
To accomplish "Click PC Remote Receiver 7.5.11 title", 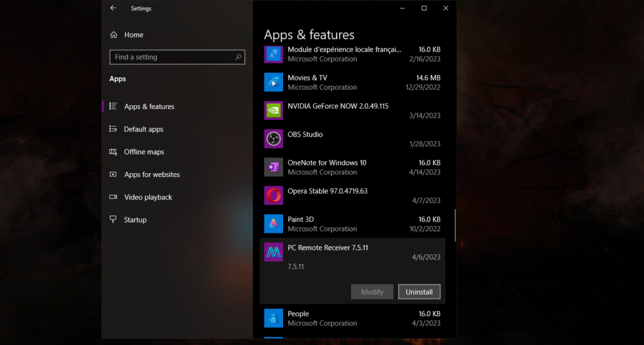I will pyautogui.click(x=328, y=247).
